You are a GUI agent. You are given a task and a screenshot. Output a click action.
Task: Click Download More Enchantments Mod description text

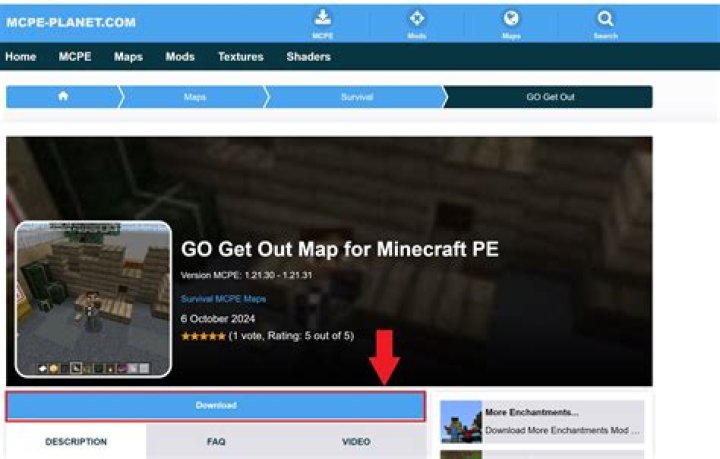[x=562, y=430]
